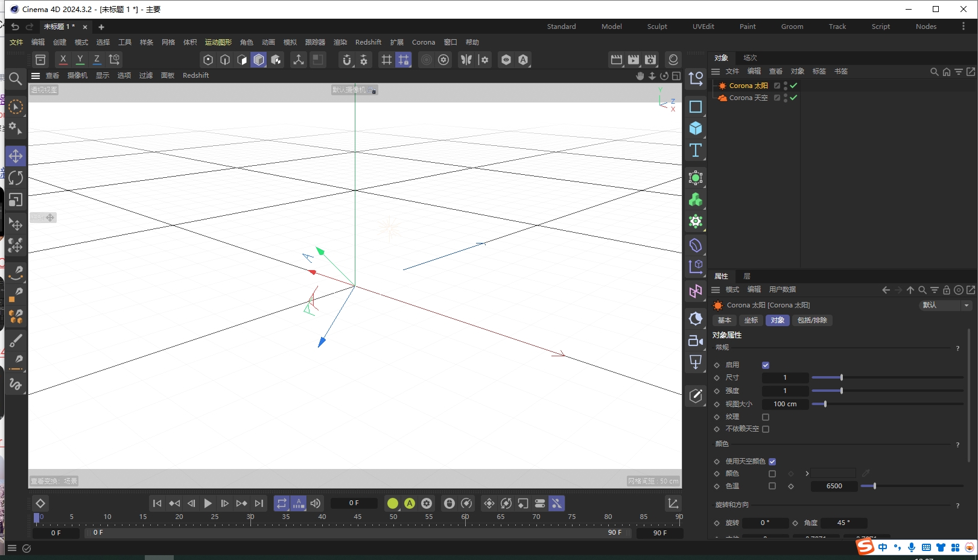Screen dimensions: 978x560
Task: Open the 基本 attribute tab
Action: pos(725,321)
